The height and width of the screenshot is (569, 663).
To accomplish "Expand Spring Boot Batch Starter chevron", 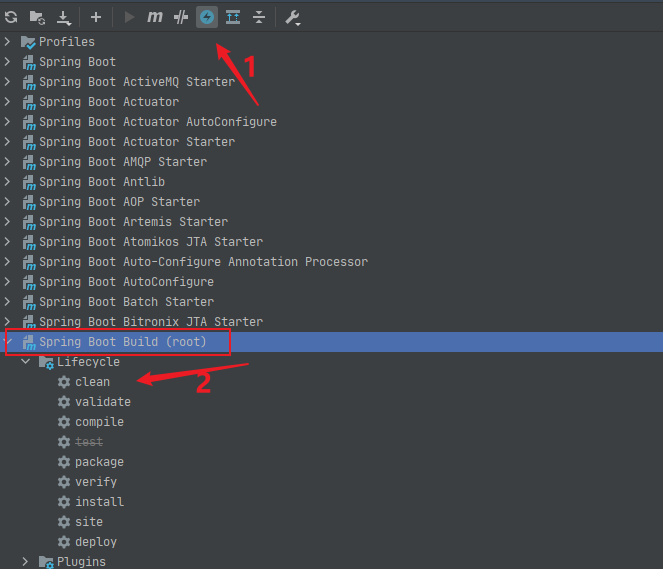I will [7, 301].
